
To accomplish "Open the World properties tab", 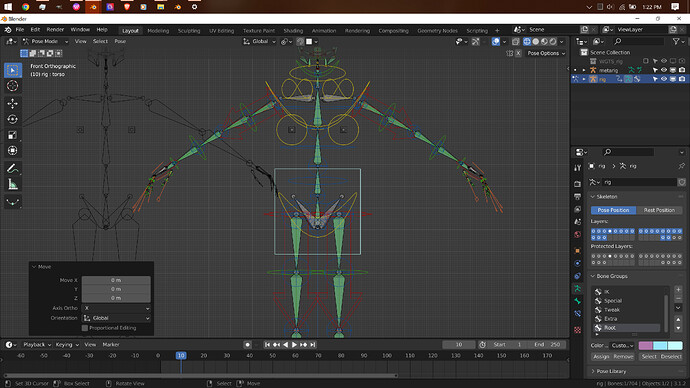I will [578, 234].
